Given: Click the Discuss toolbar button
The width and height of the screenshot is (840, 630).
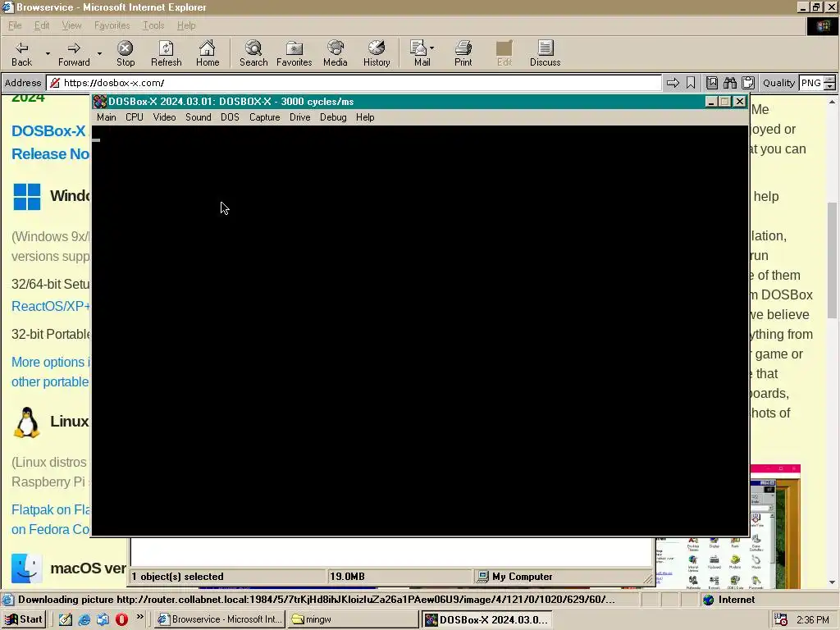Looking at the screenshot, I should (546, 53).
